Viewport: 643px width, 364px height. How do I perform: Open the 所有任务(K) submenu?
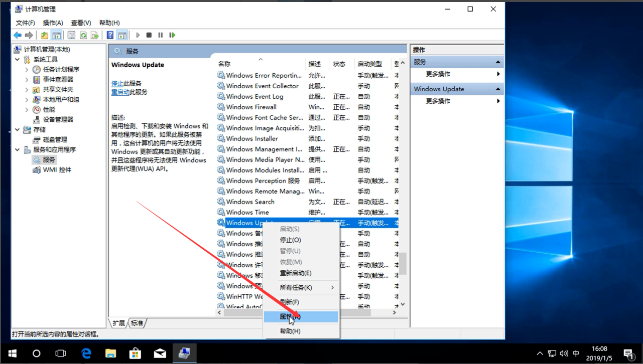coord(296,288)
